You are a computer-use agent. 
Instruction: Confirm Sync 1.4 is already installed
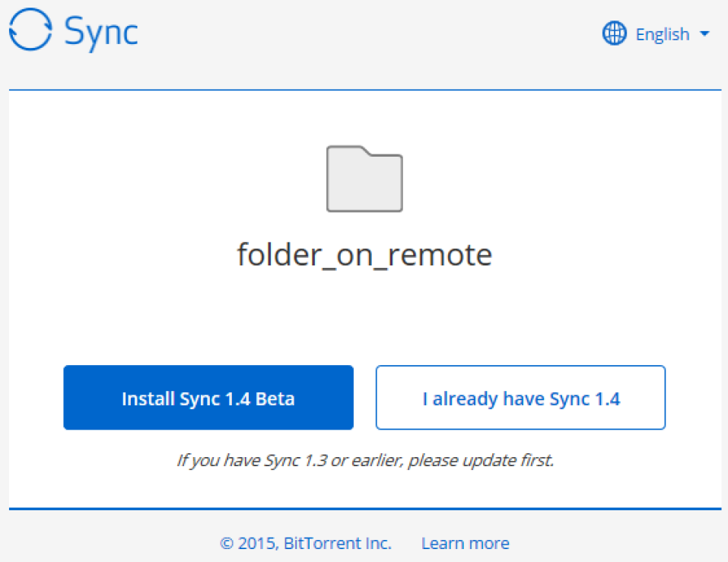[x=520, y=398]
